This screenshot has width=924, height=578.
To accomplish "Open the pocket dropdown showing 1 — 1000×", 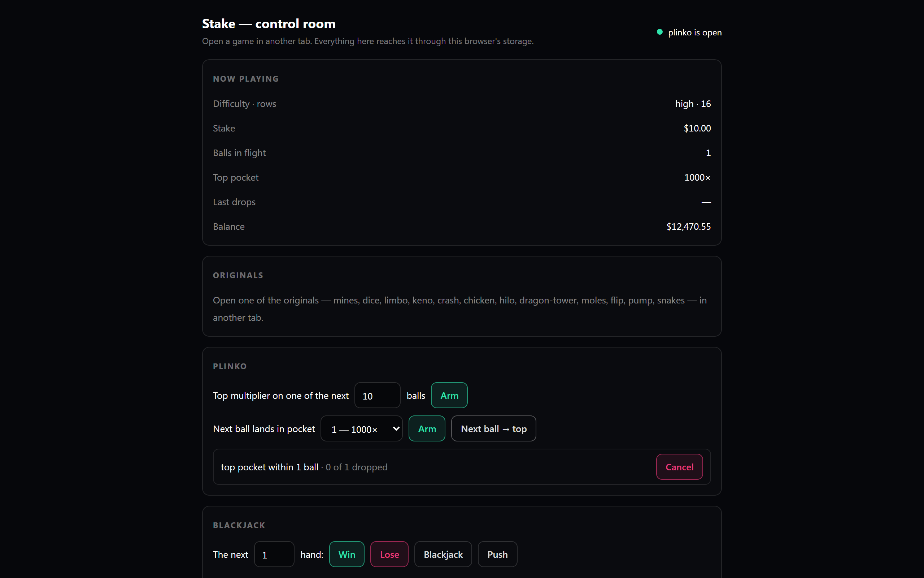I will pos(362,428).
